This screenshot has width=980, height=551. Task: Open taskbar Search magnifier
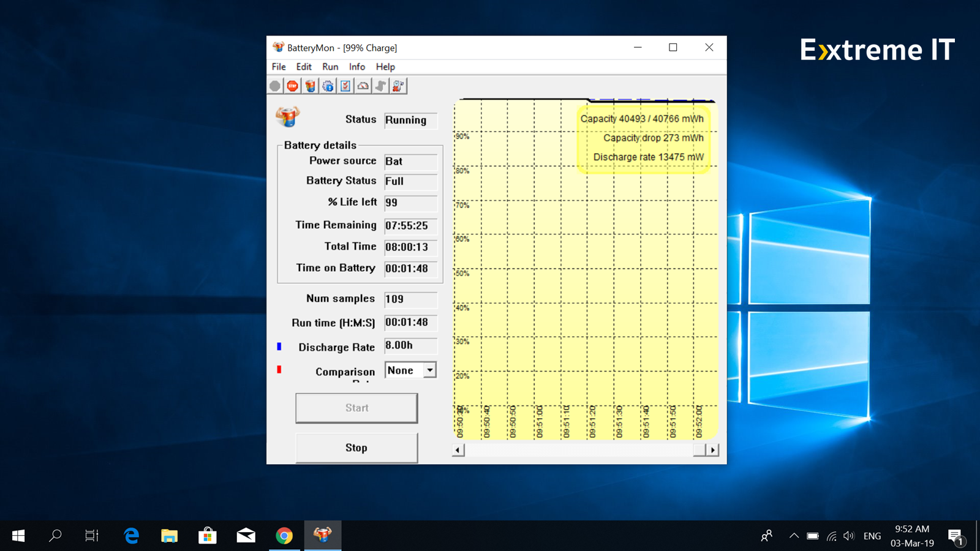point(55,536)
